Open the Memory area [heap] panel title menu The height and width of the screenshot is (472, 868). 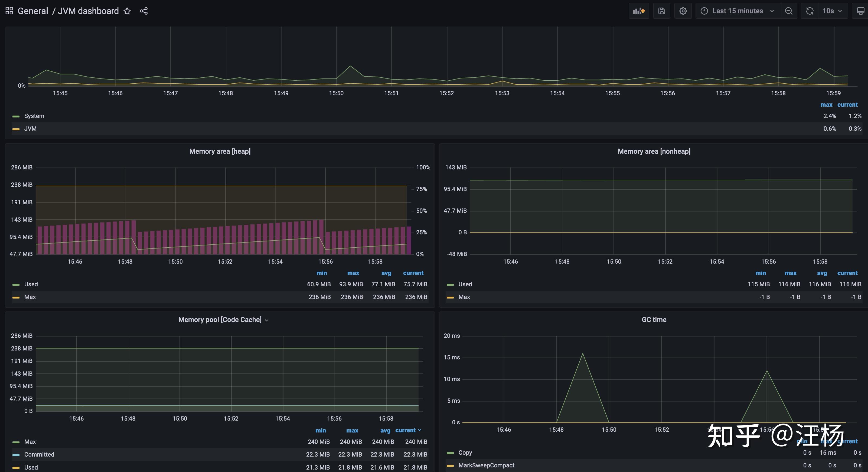(x=220, y=151)
